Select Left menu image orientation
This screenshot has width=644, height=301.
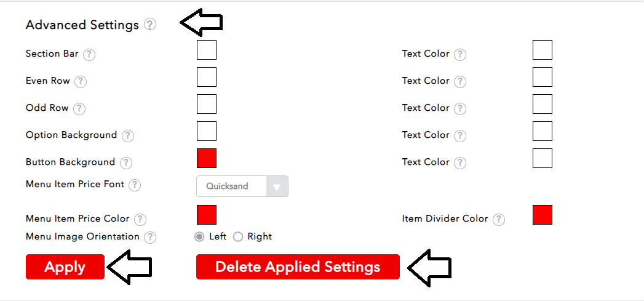pos(199,236)
